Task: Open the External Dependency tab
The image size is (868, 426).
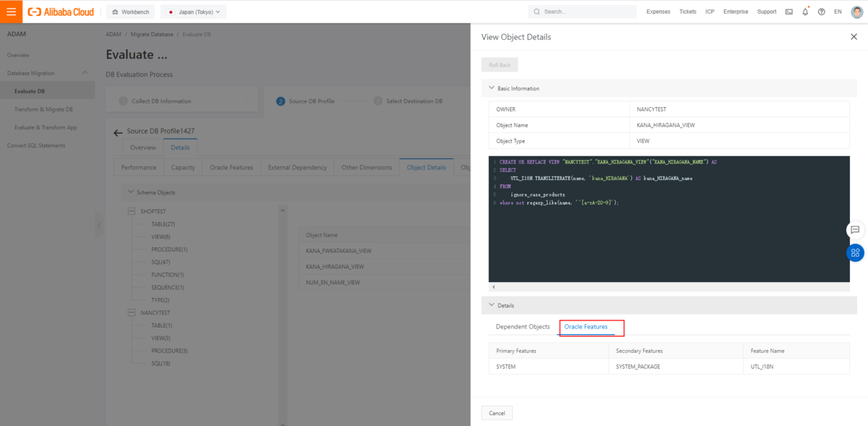Action: point(297,167)
